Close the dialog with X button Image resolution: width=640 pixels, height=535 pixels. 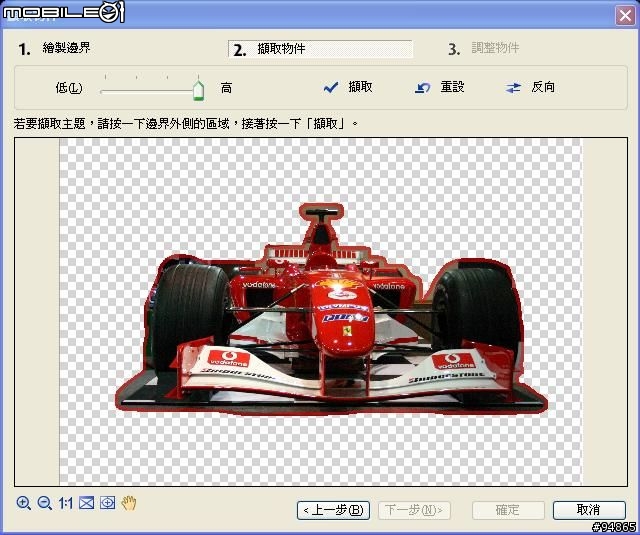tap(625, 16)
